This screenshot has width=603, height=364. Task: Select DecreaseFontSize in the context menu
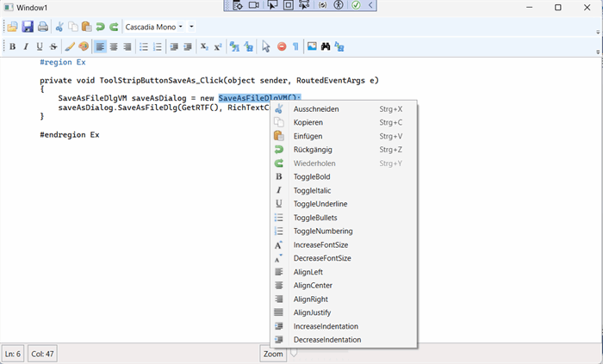[344, 258]
